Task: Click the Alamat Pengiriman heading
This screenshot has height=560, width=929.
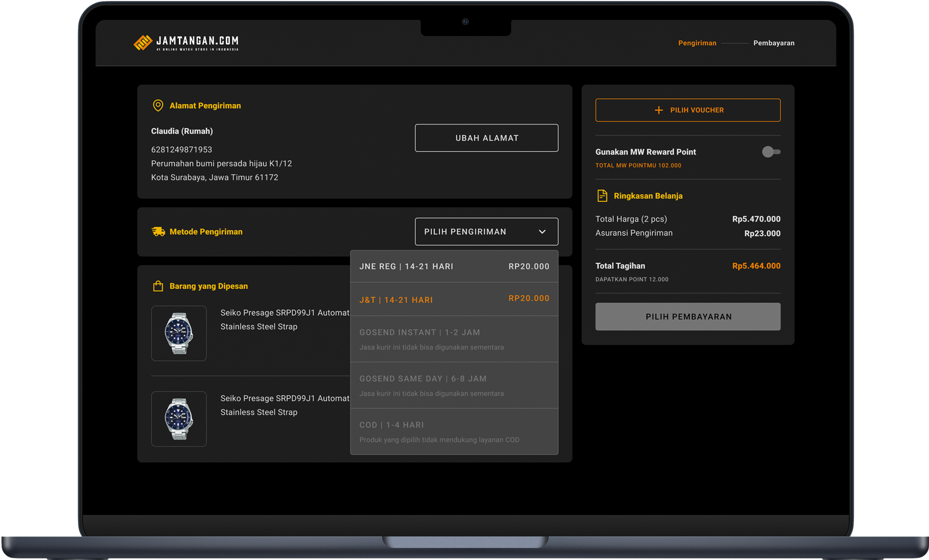Action: click(x=205, y=106)
